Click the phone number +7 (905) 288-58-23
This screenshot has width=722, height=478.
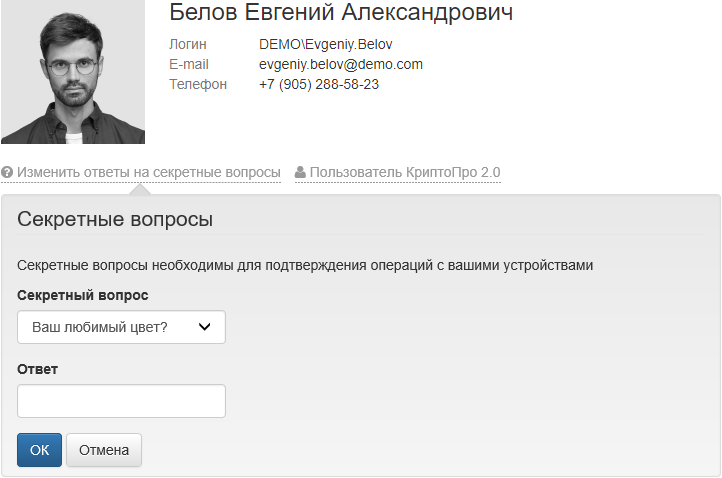318,84
